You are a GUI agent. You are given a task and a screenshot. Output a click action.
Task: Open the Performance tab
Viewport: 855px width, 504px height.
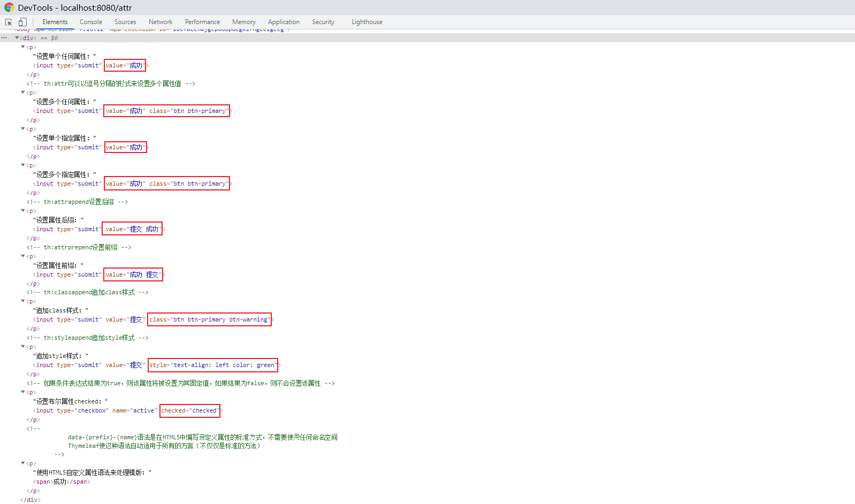click(x=202, y=22)
